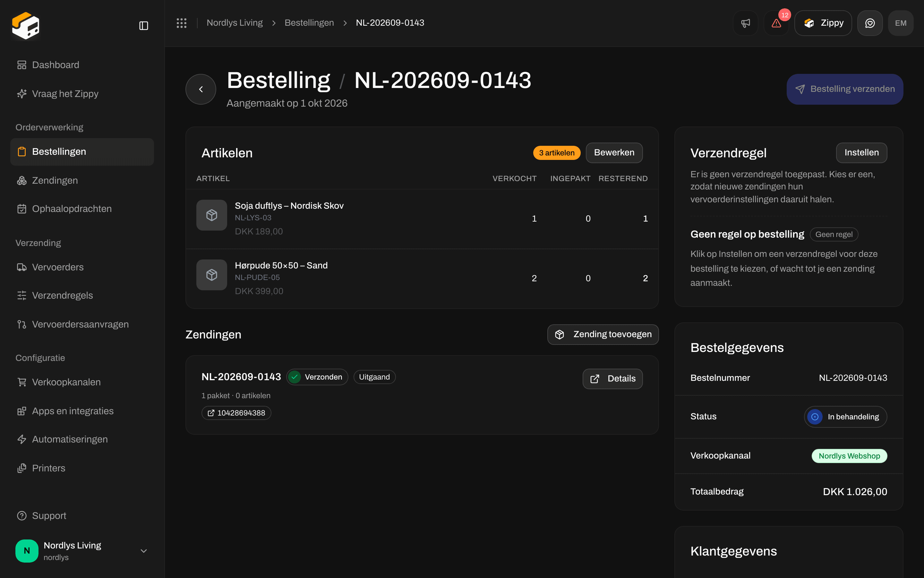Screen dimensions: 924x578
Task: Click the Uitgaand badge
Action: [374, 377]
